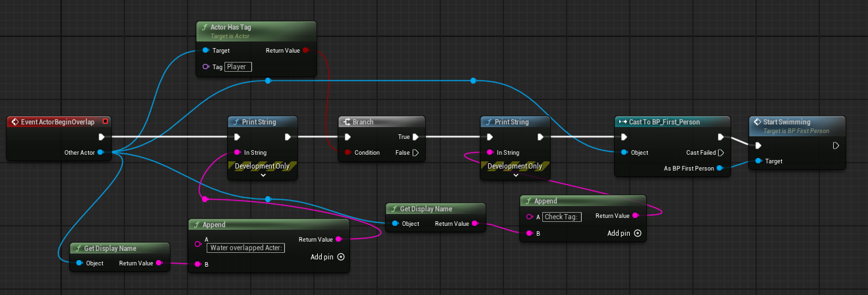Select the Other Actor output pin
This screenshot has width=868, height=295.
(x=100, y=152)
